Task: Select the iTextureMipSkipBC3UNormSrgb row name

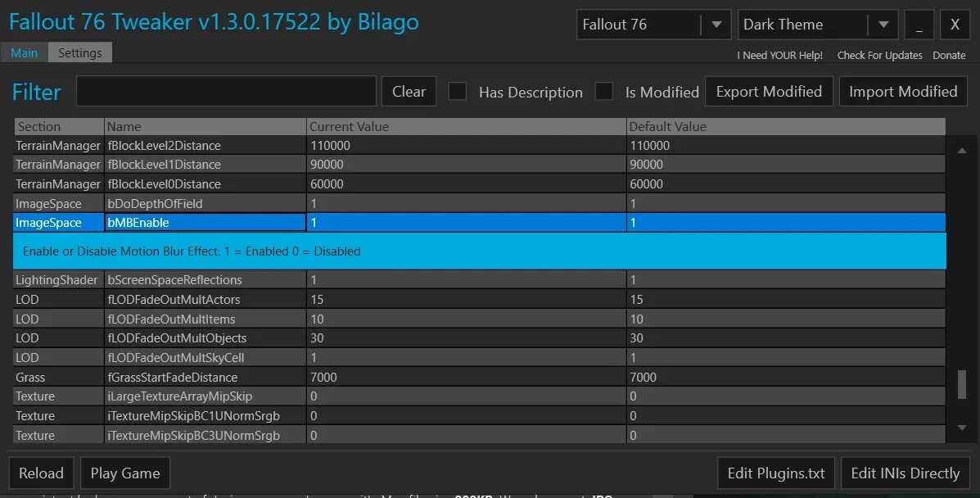Action: (x=205, y=436)
